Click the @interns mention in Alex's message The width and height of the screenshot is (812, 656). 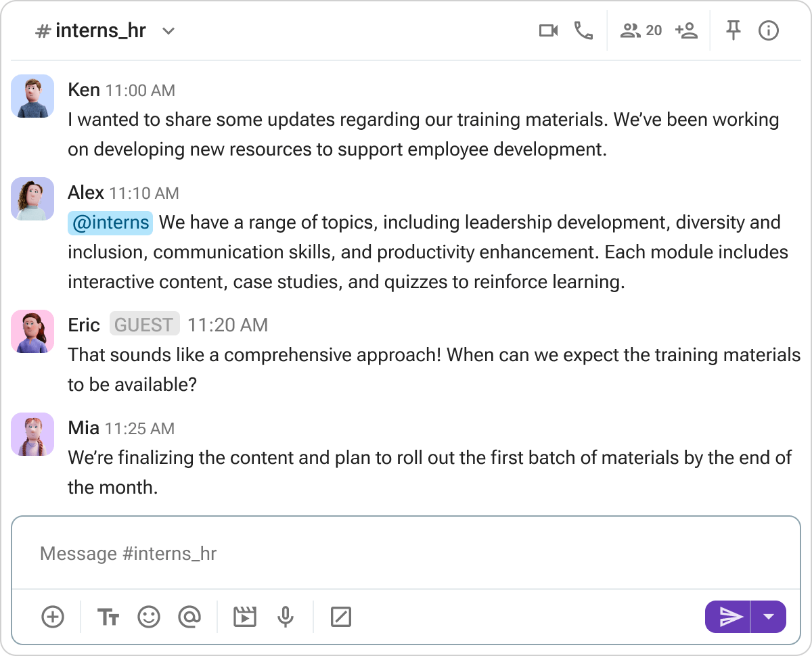110,222
